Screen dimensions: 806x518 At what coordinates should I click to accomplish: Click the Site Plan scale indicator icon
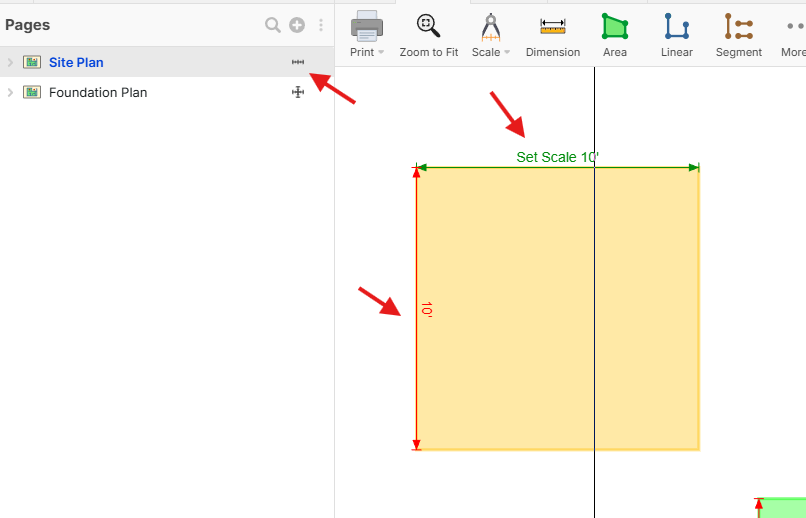click(x=297, y=62)
